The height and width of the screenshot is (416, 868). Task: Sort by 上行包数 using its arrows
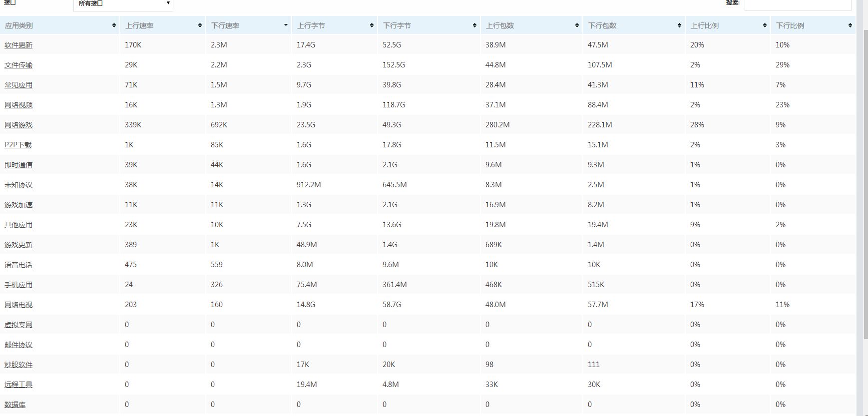click(x=577, y=25)
